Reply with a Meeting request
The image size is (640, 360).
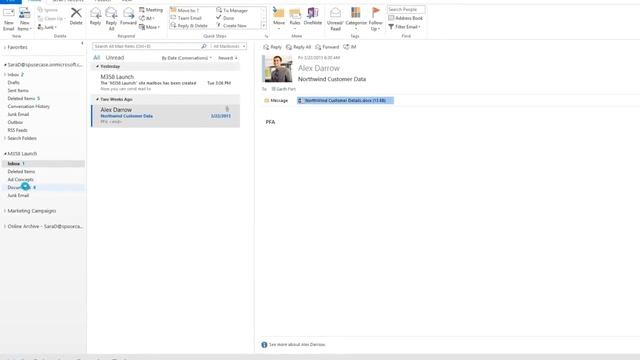point(151,10)
